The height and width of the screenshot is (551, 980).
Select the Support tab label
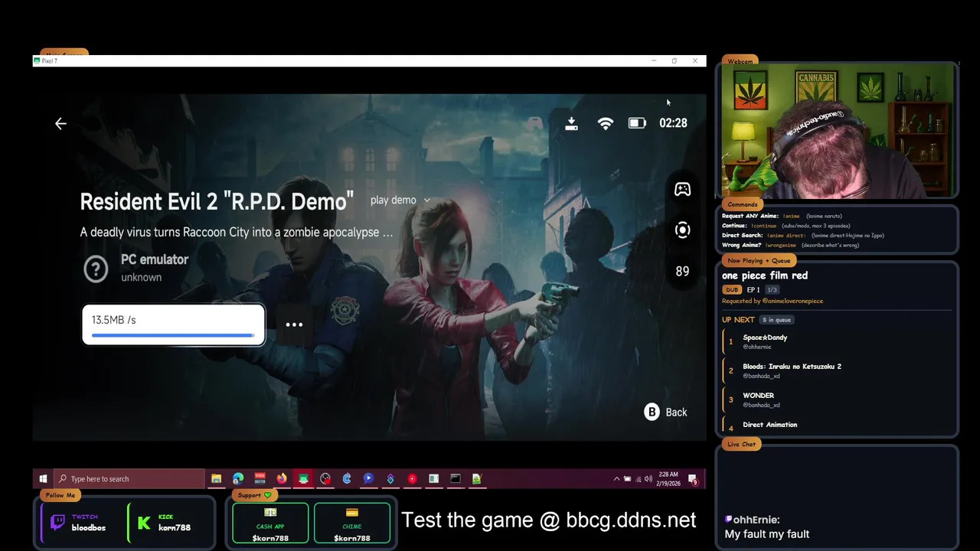[x=254, y=495]
